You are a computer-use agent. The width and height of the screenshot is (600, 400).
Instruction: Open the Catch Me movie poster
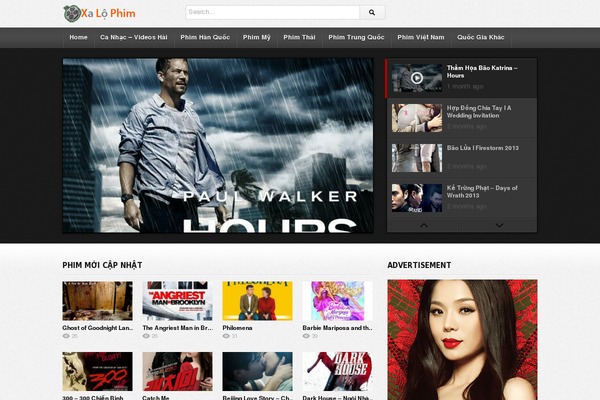coord(178,372)
